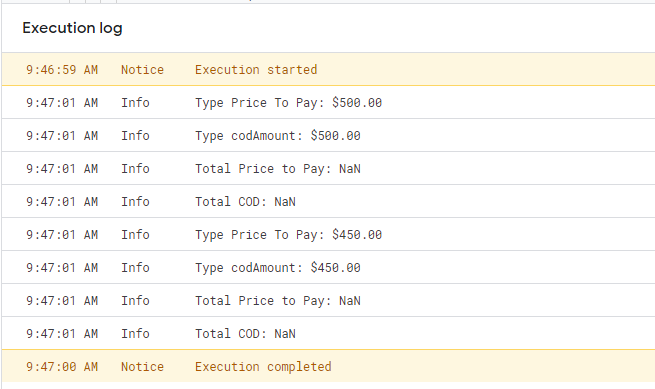Click the "Execution log" heading
Viewport: 655px width, 389px height.
(x=72, y=28)
